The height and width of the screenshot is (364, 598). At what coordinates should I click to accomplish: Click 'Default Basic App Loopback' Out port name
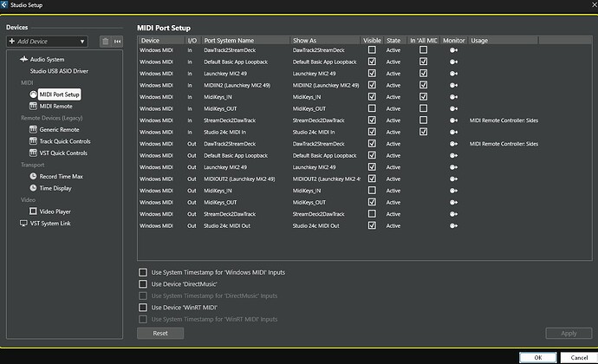236,156
